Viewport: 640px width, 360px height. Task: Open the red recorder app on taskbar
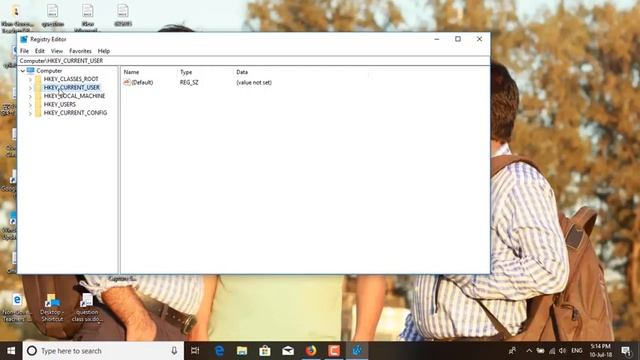334,351
